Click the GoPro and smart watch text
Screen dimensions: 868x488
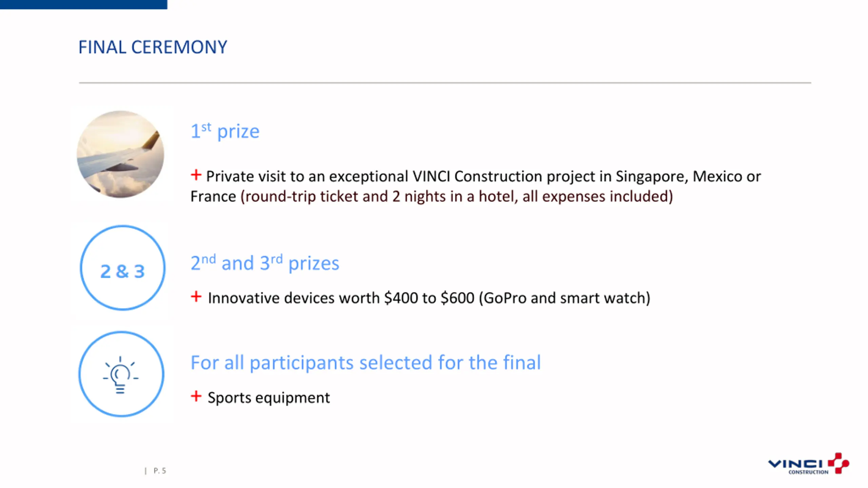tap(565, 298)
